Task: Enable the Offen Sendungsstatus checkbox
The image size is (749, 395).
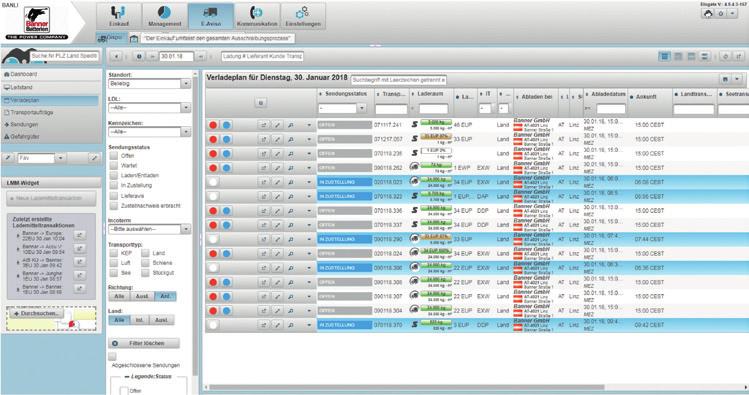Action: click(x=113, y=156)
